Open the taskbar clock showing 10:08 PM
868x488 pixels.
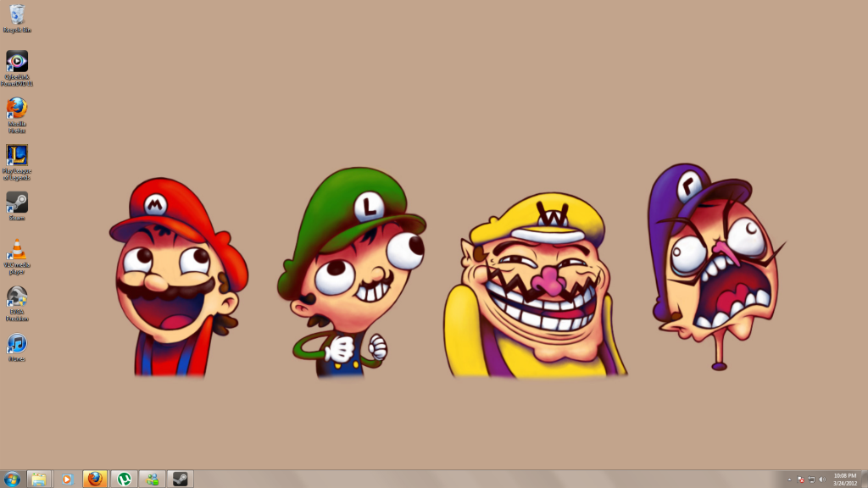coord(845,480)
